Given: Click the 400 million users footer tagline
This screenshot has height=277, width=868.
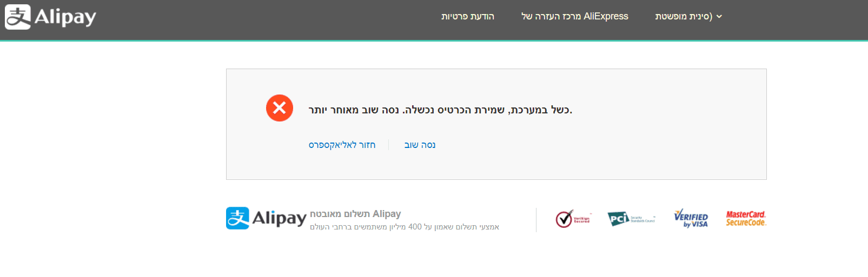Looking at the screenshot, I should point(405,227).
